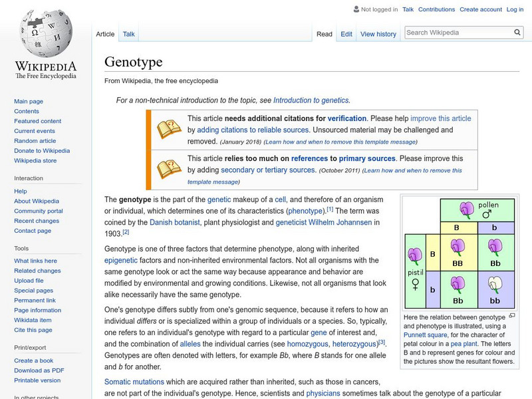Screen dimensions: 532x399
Task: Click the not-logged-in user icon
Action: [356, 9]
